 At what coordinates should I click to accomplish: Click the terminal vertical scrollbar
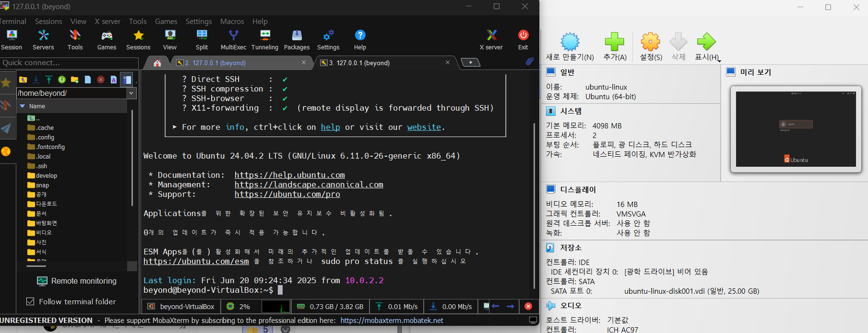tap(534, 206)
